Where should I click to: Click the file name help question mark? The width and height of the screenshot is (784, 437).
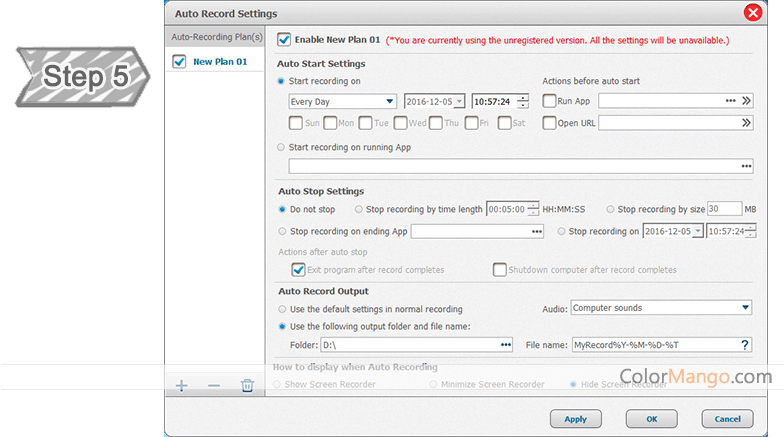744,345
